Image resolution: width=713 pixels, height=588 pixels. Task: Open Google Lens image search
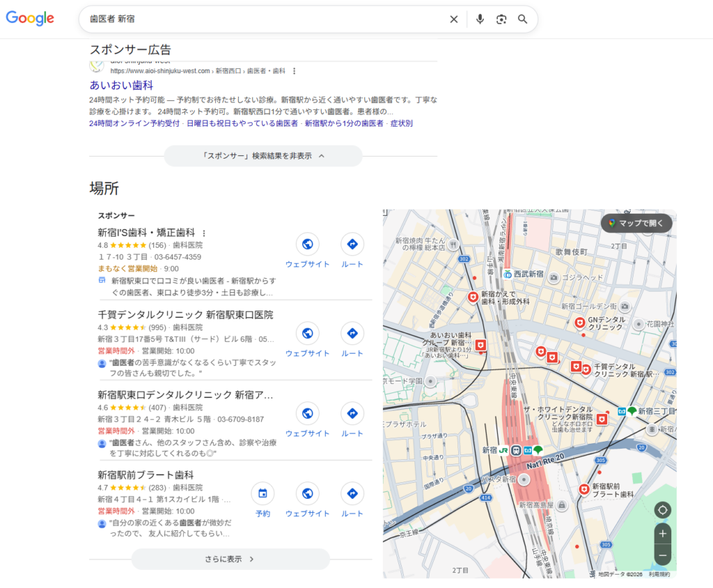(501, 19)
